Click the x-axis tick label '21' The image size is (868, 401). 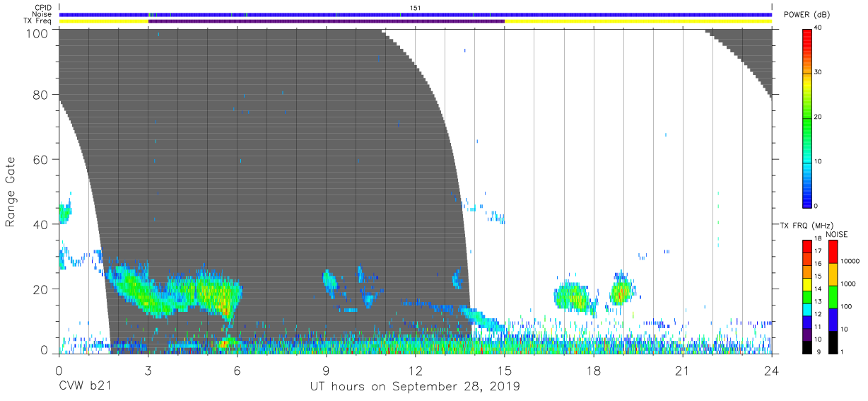click(682, 370)
